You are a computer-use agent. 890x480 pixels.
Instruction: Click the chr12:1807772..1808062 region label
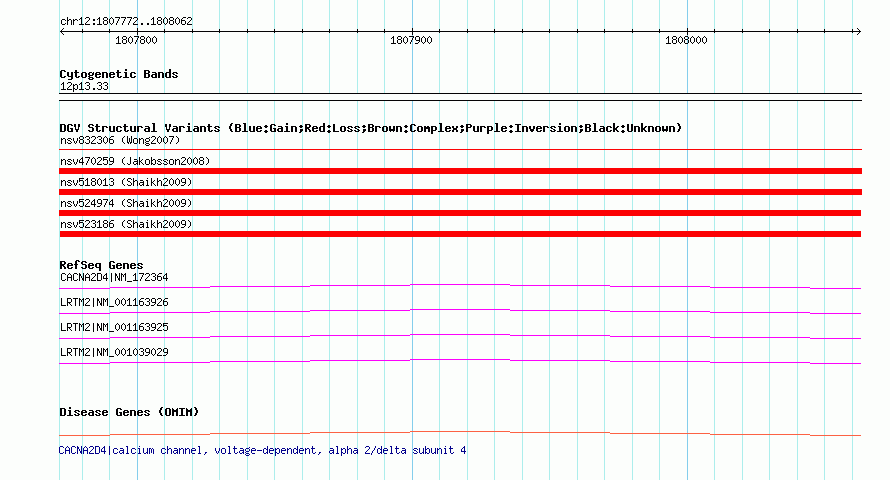coord(126,22)
